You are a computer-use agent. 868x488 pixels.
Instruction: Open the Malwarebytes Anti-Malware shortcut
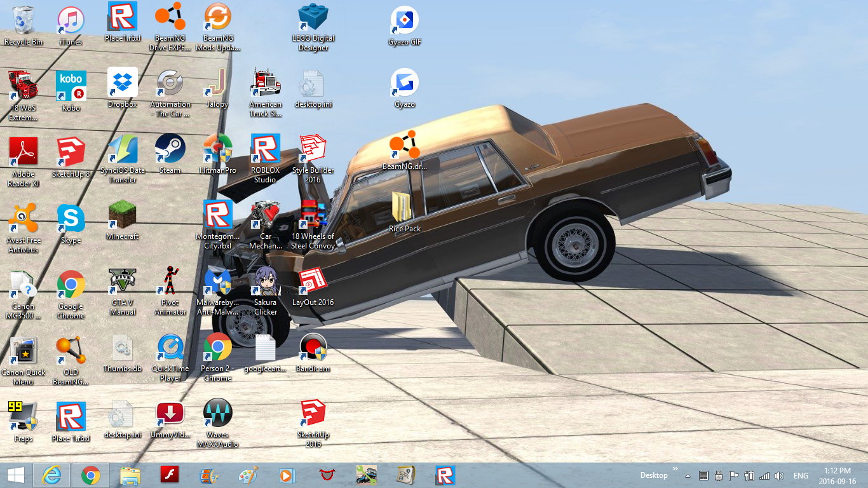click(x=218, y=292)
